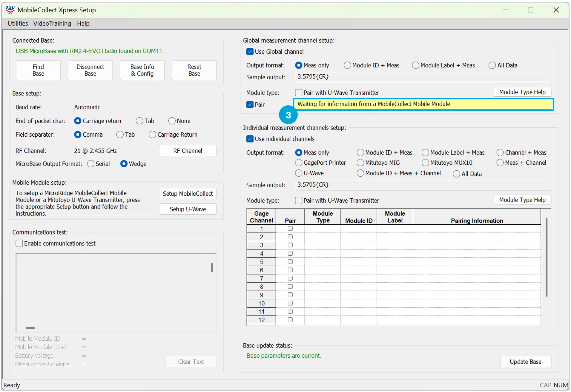Check the Pair box for Gage Channel 1
The height and width of the screenshot is (392, 571).
coord(290,229)
